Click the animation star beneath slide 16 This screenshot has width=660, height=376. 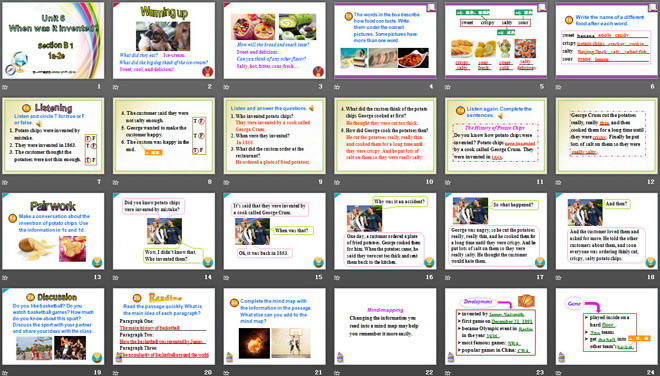337,277
